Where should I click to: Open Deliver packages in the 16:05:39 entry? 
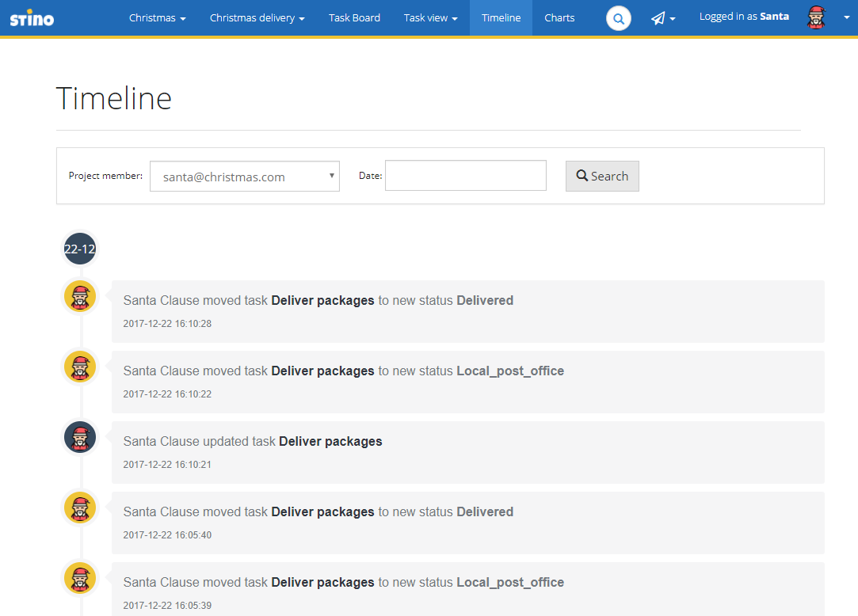pos(323,583)
